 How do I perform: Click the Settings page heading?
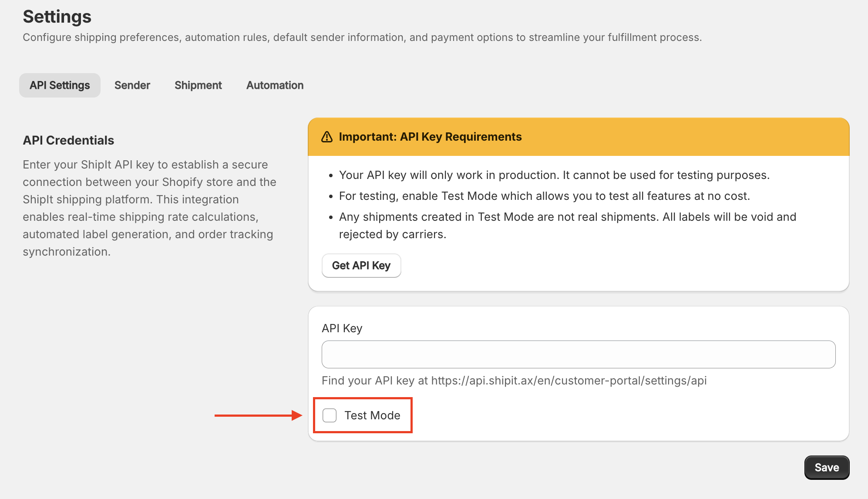tap(57, 17)
